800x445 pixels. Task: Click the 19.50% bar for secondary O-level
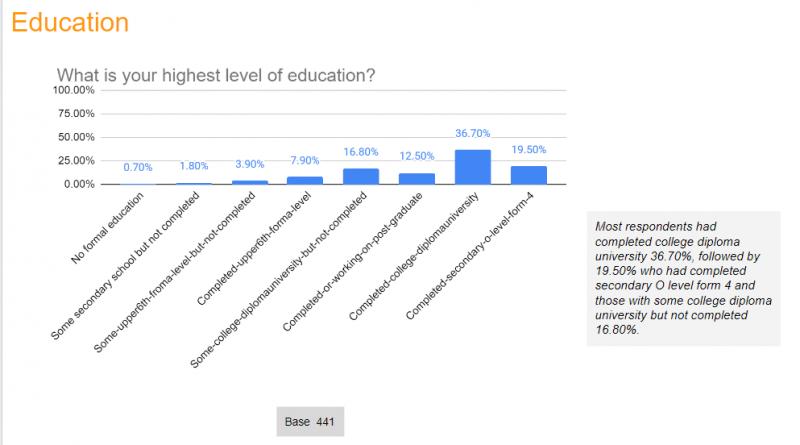coord(529,175)
